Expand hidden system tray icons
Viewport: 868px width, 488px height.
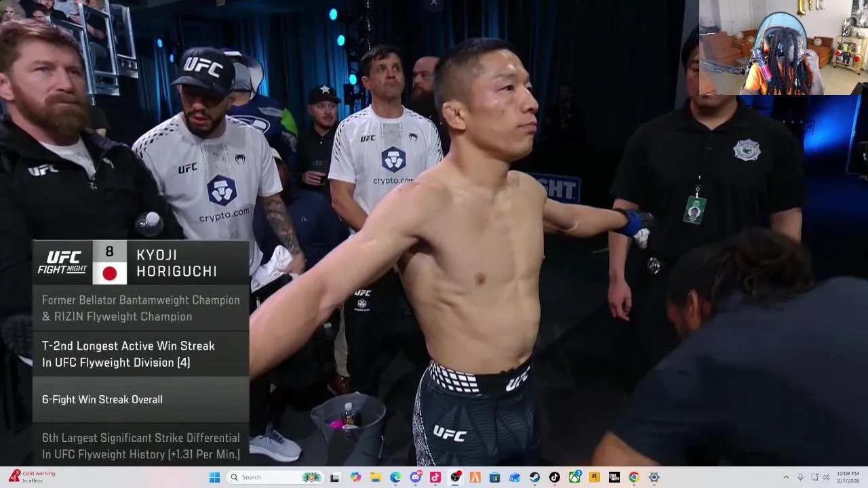click(786, 477)
